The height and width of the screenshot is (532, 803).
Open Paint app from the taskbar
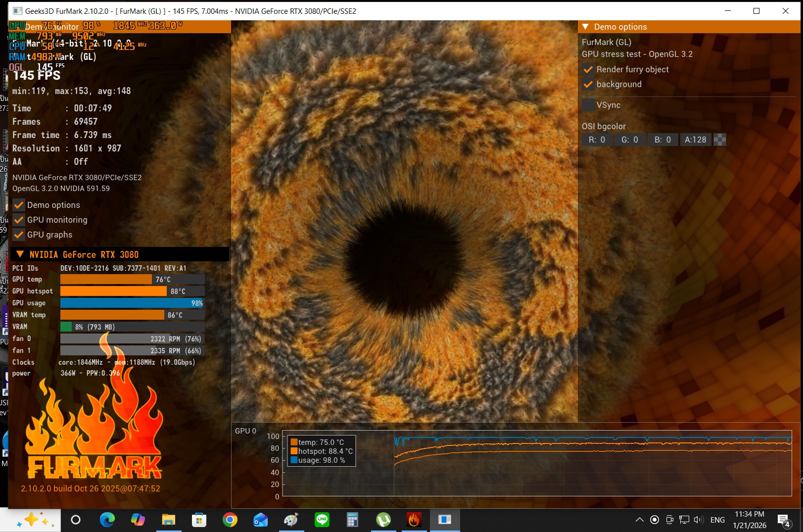291,520
